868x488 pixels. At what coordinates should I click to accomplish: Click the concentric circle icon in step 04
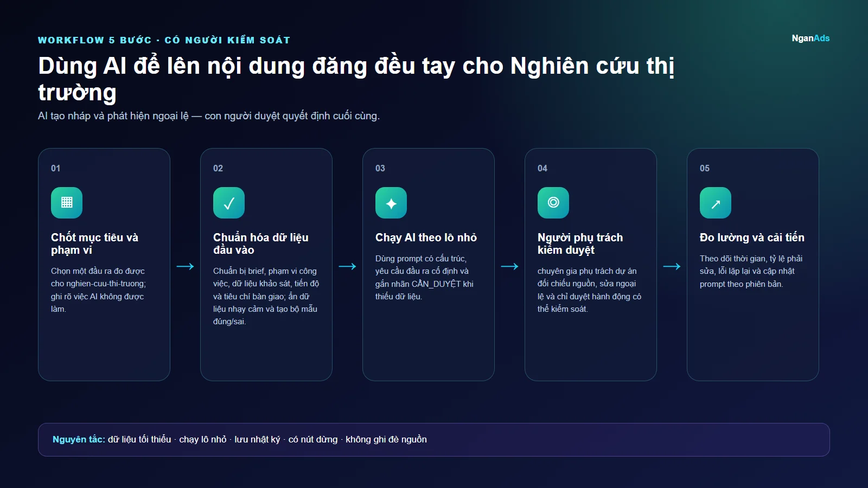553,203
